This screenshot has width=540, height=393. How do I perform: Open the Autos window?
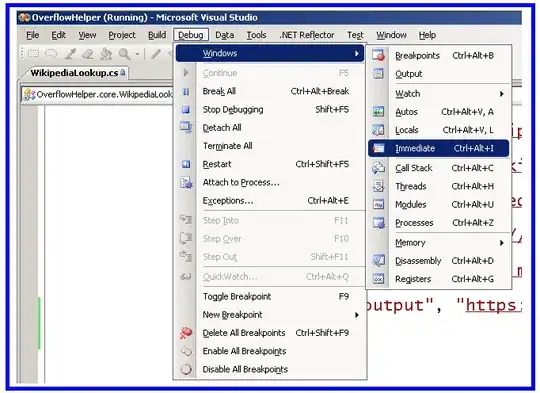[438, 112]
